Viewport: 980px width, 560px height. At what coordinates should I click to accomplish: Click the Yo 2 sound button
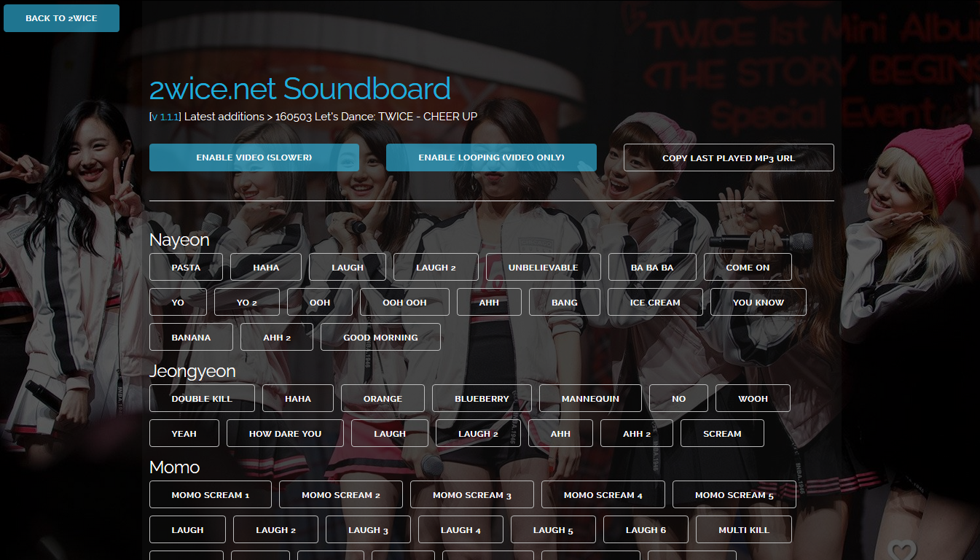pyautogui.click(x=247, y=302)
